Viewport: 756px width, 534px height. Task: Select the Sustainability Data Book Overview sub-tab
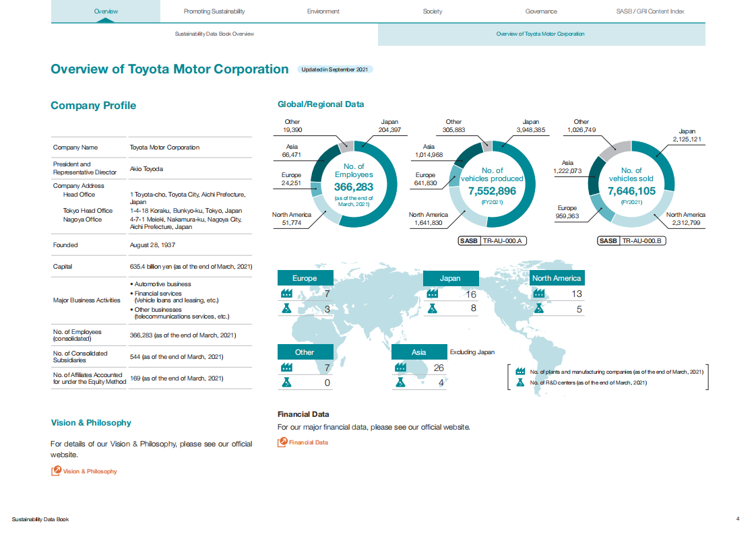[214, 34]
